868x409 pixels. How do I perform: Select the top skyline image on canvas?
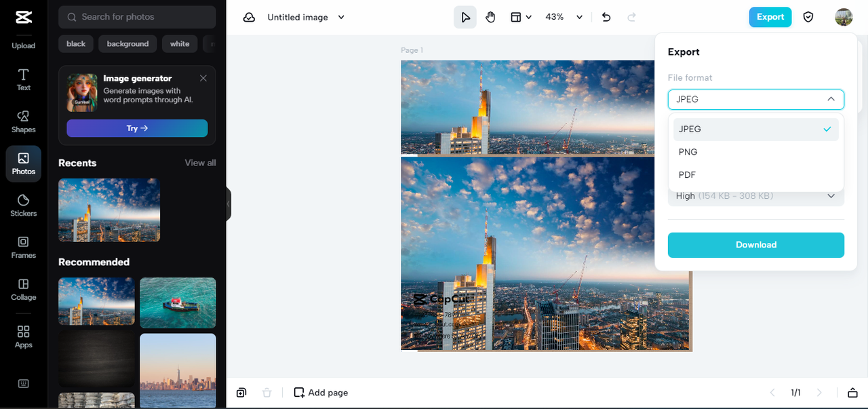[528, 107]
